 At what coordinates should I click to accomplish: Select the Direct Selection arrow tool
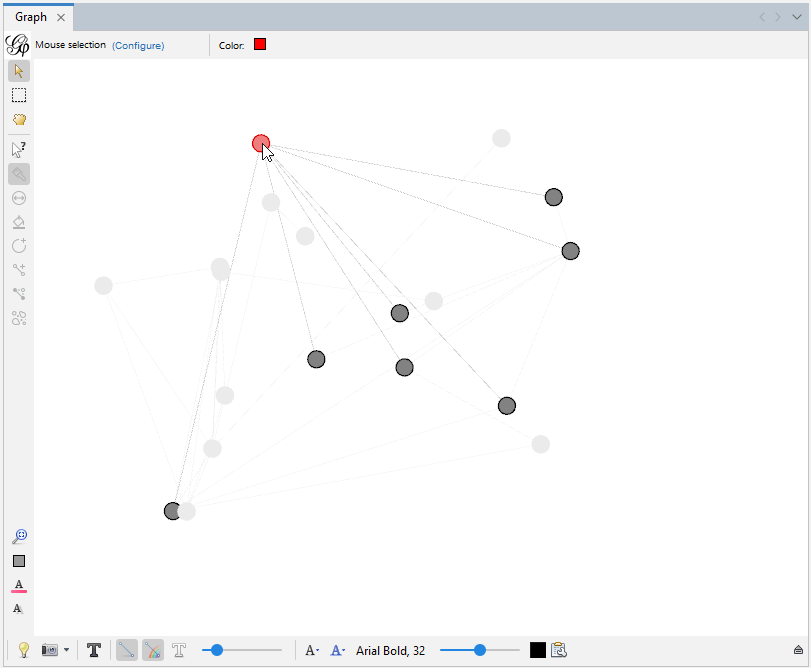[x=18, y=71]
